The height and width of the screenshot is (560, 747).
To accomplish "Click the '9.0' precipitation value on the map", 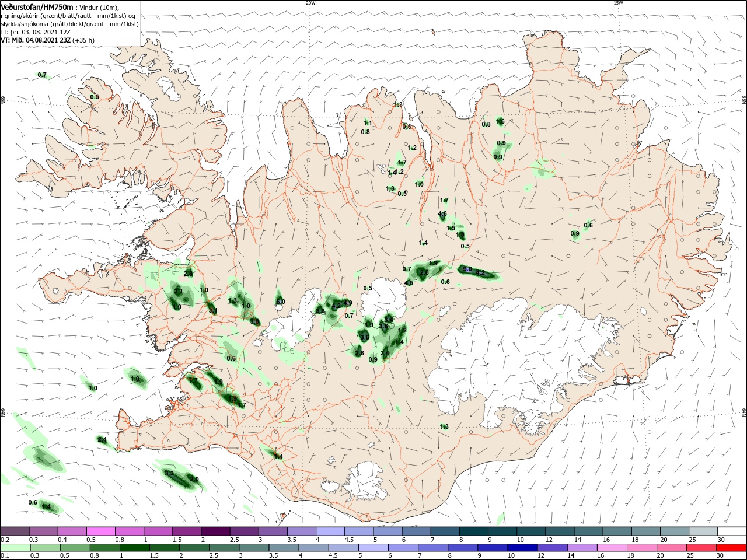I will click(467, 269).
